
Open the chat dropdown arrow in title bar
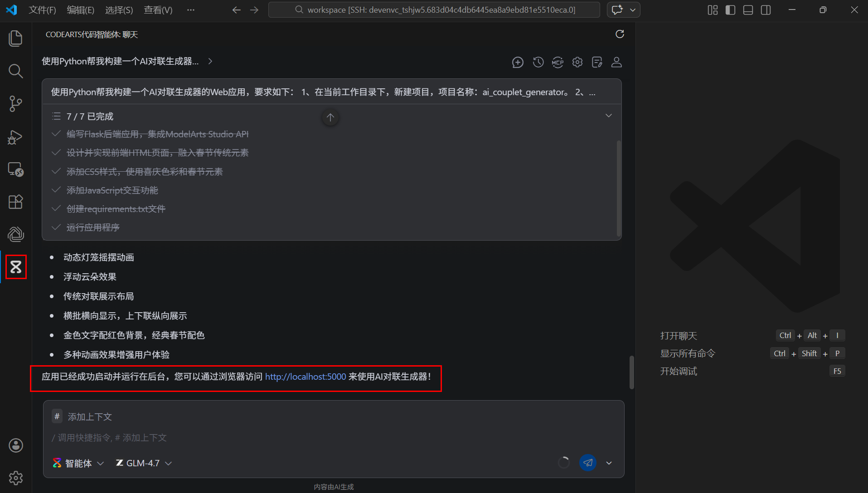coord(633,10)
